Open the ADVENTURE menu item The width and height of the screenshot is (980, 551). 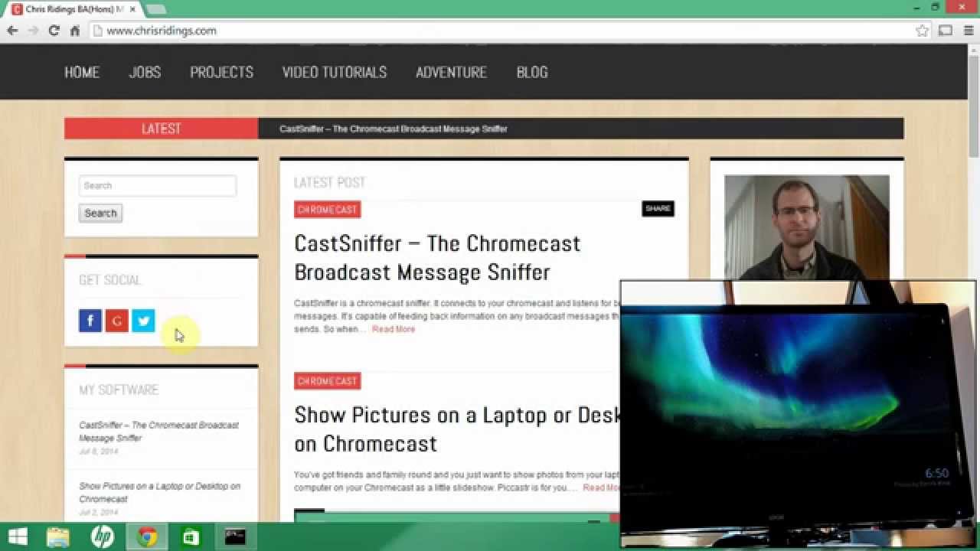451,72
